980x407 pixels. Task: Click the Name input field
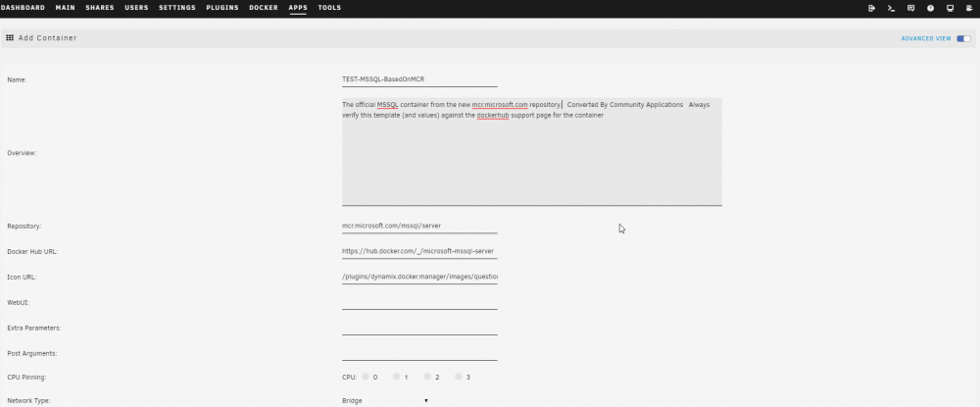click(419, 80)
